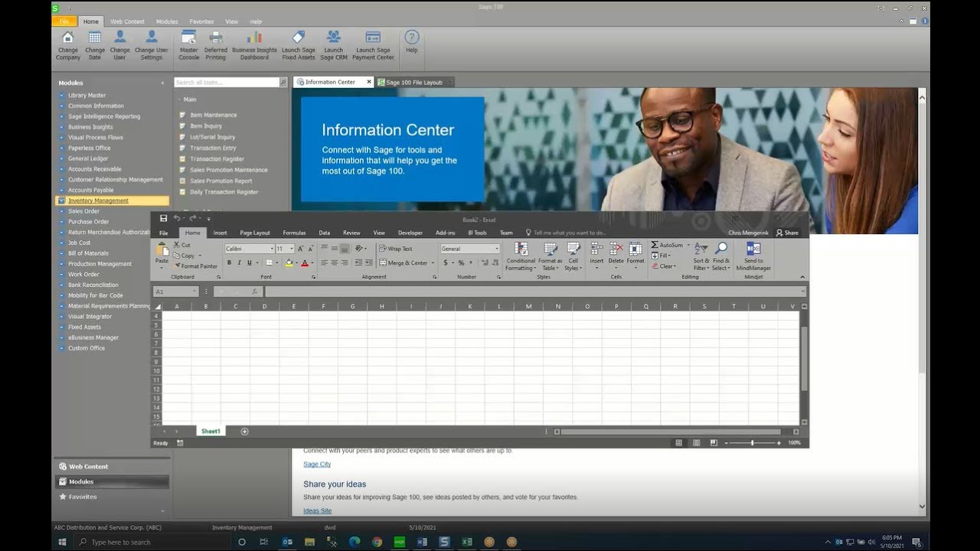Open the Calibri font name dropdown
This screenshot has height=551, width=980.
272,249
